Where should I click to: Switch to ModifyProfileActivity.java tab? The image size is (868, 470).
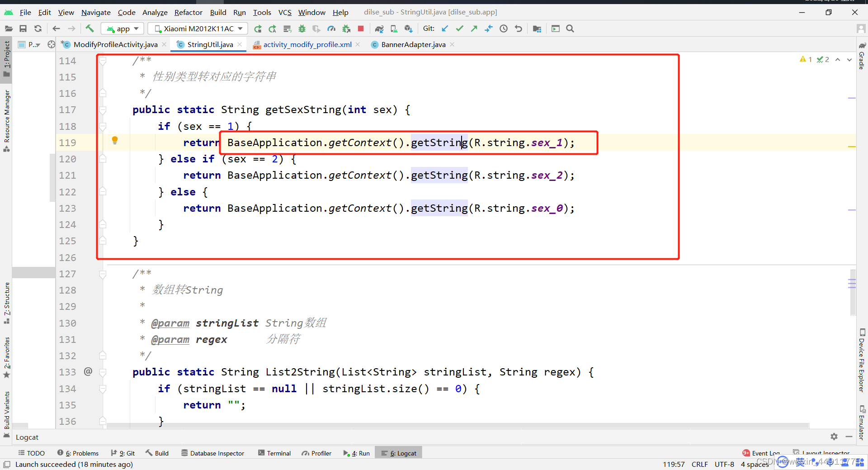coord(115,44)
